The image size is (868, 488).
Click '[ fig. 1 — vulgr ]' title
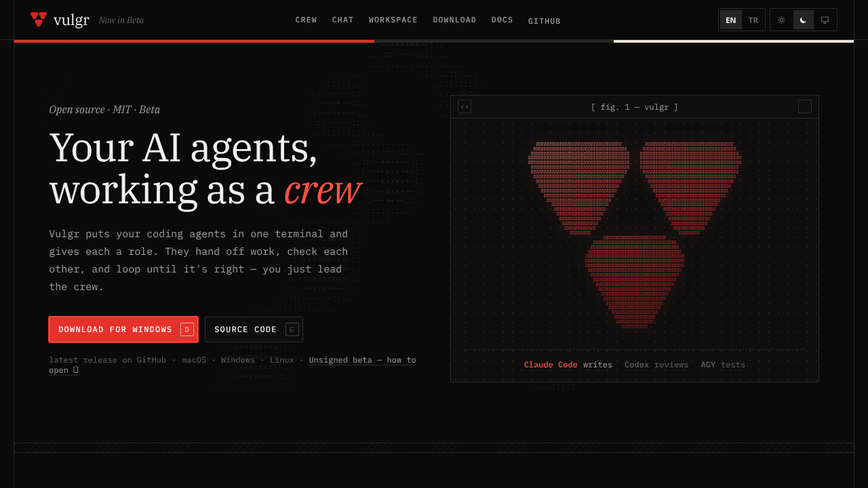click(x=635, y=107)
